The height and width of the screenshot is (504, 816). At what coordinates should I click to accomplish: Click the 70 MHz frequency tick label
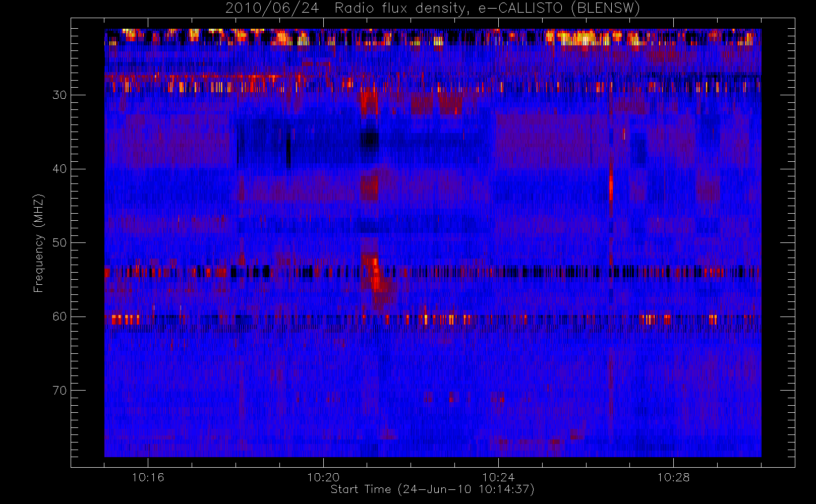pos(60,391)
